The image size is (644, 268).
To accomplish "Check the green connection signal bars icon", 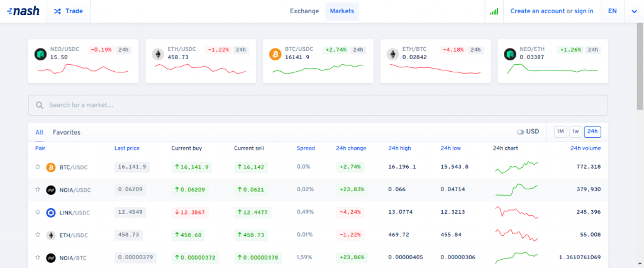I will coord(494,11).
